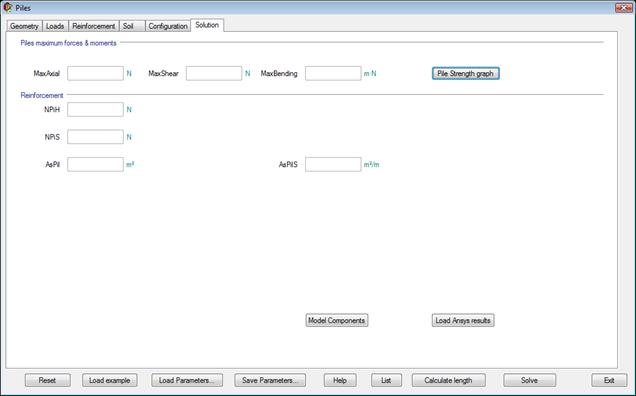Open the Loads tab
The image size is (636, 396).
[55, 26]
